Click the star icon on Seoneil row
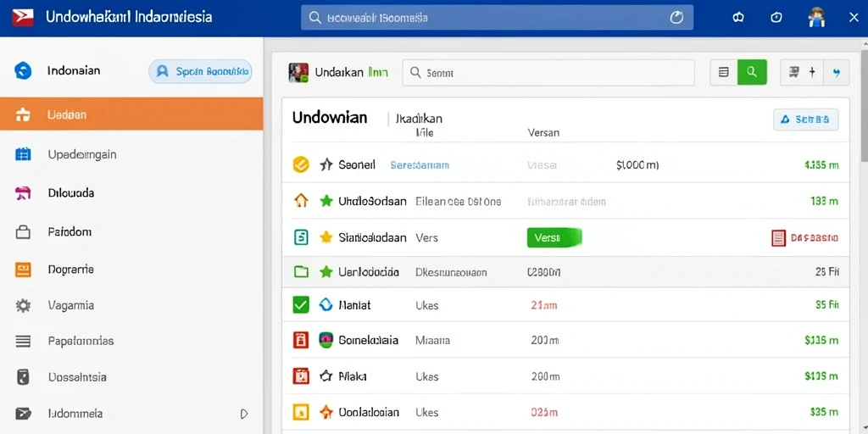This screenshot has height=434, width=868. 326,164
